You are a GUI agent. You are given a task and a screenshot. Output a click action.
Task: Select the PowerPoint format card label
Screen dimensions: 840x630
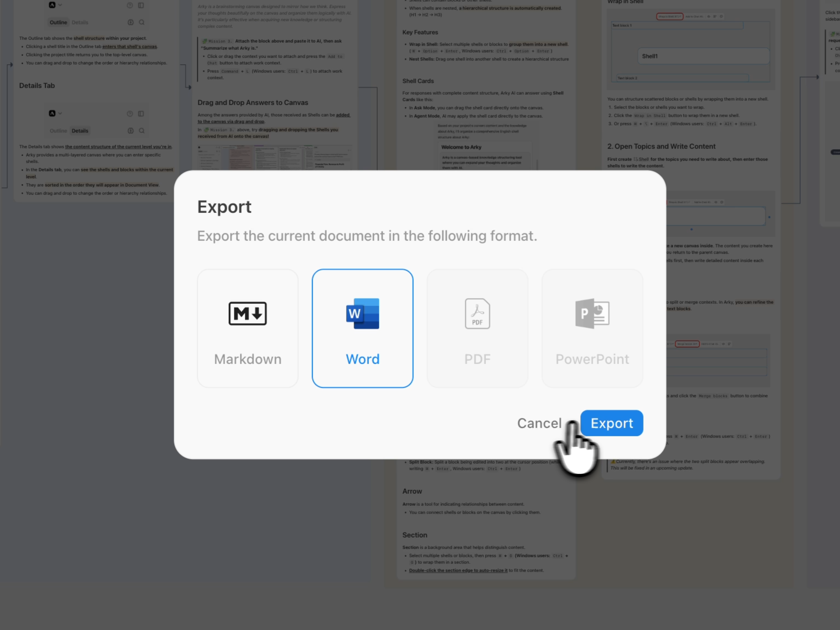(x=592, y=359)
